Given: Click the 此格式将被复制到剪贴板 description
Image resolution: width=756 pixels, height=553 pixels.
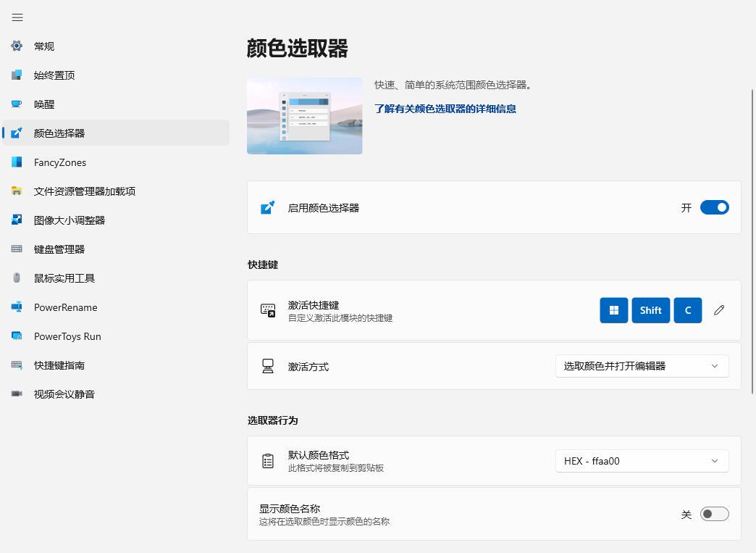Looking at the screenshot, I should click(x=336, y=468).
